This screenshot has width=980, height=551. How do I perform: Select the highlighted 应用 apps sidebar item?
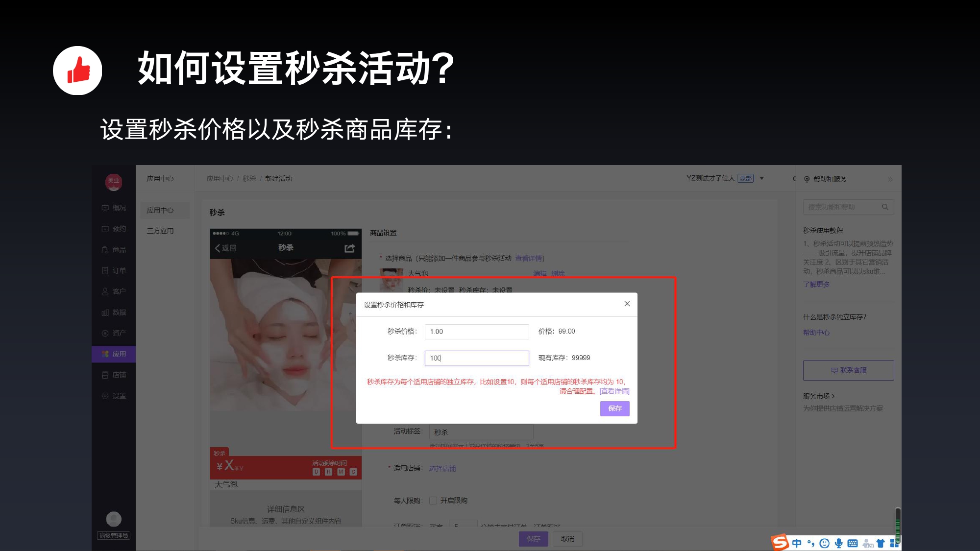[114, 354]
